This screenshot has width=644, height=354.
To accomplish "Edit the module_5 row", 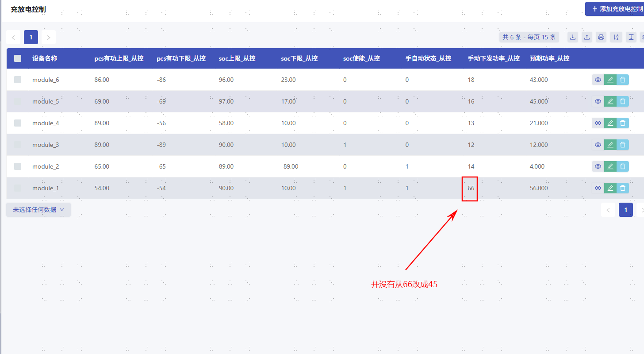I will click(x=610, y=101).
